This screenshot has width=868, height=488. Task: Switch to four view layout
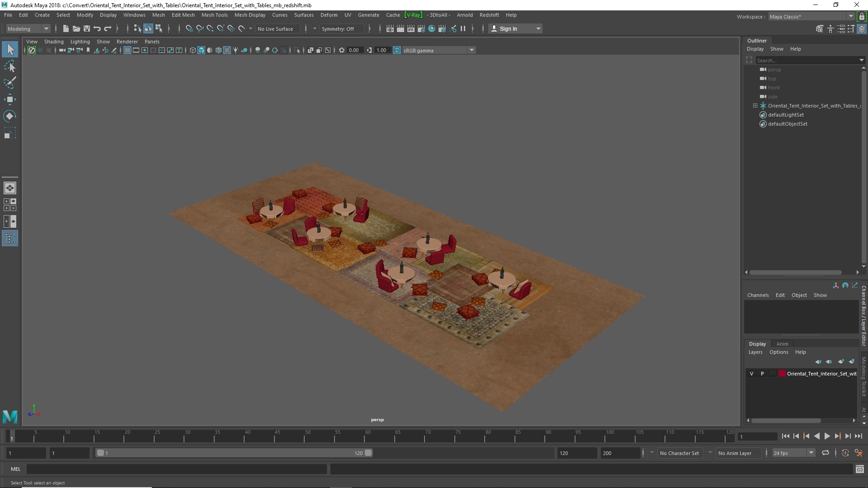[10, 205]
